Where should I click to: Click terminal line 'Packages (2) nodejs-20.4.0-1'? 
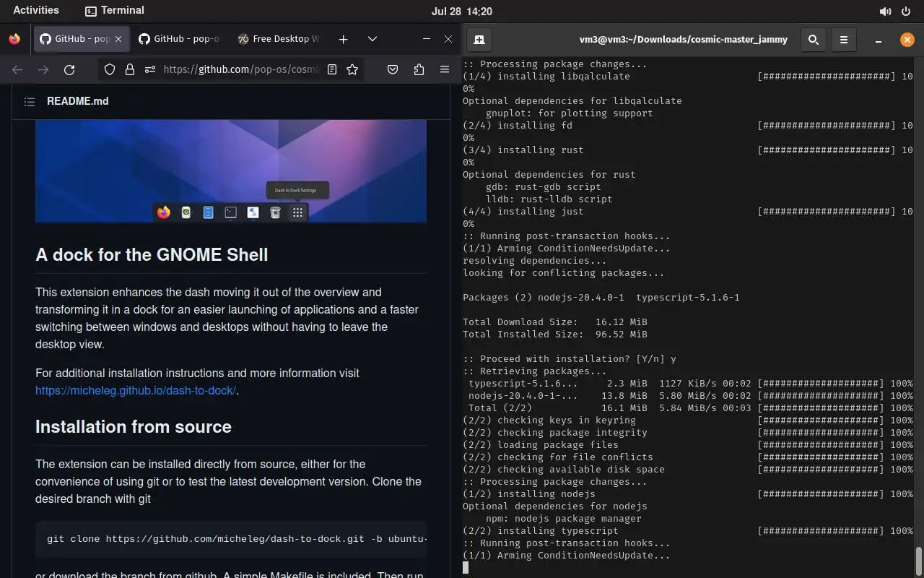601,298
